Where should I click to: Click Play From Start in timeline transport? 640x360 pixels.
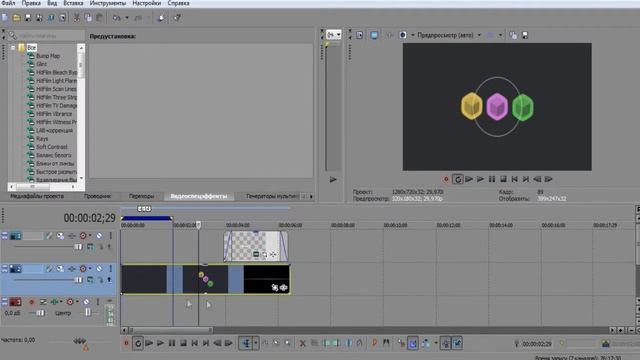(x=149, y=343)
